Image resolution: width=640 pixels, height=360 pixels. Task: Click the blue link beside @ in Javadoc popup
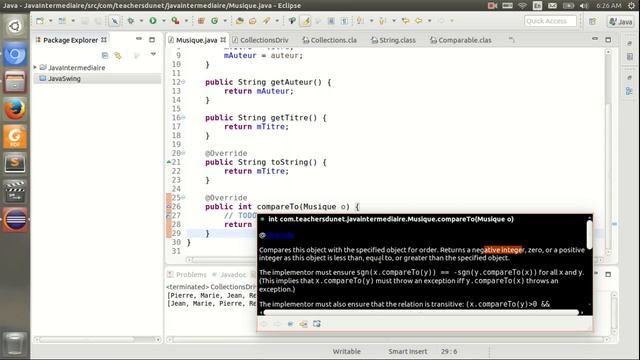(280, 235)
